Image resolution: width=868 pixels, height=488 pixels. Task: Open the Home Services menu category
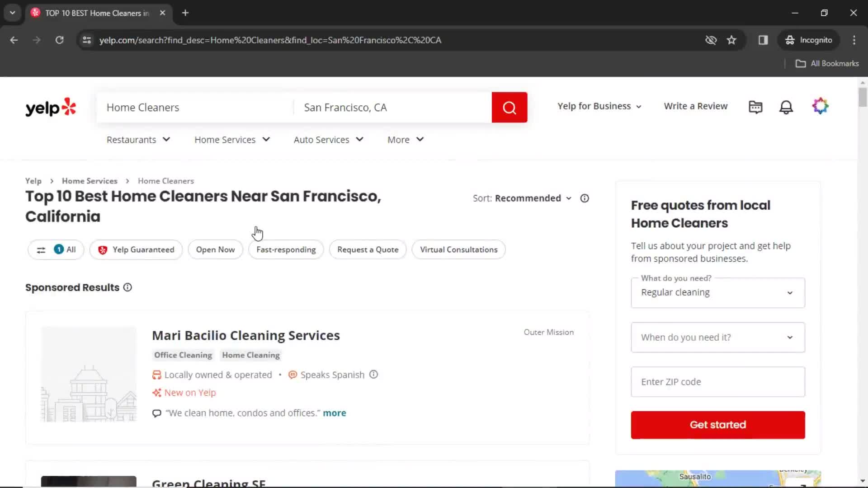pyautogui.click(x=232, y=140)
